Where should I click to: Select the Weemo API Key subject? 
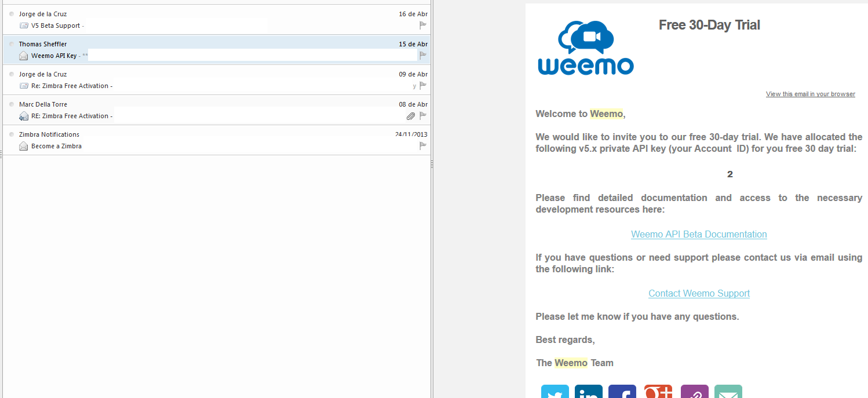pyautogui.click(x=54, y=56)
